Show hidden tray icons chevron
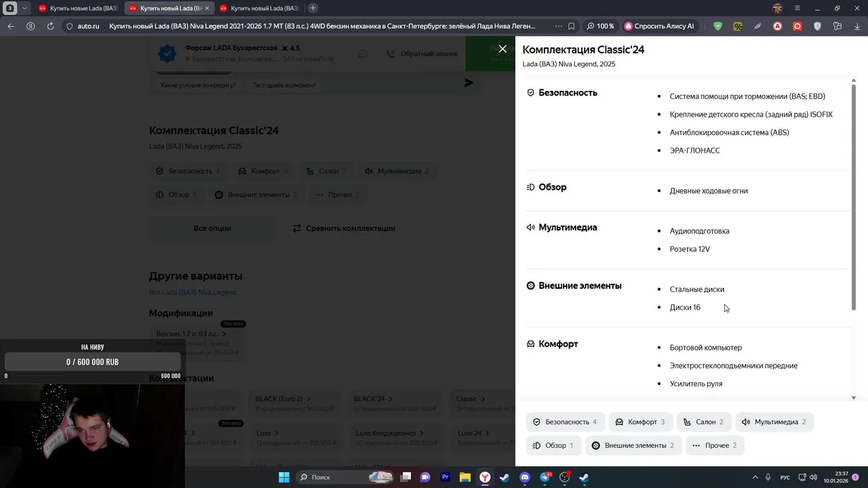 [x=755, y=477]
